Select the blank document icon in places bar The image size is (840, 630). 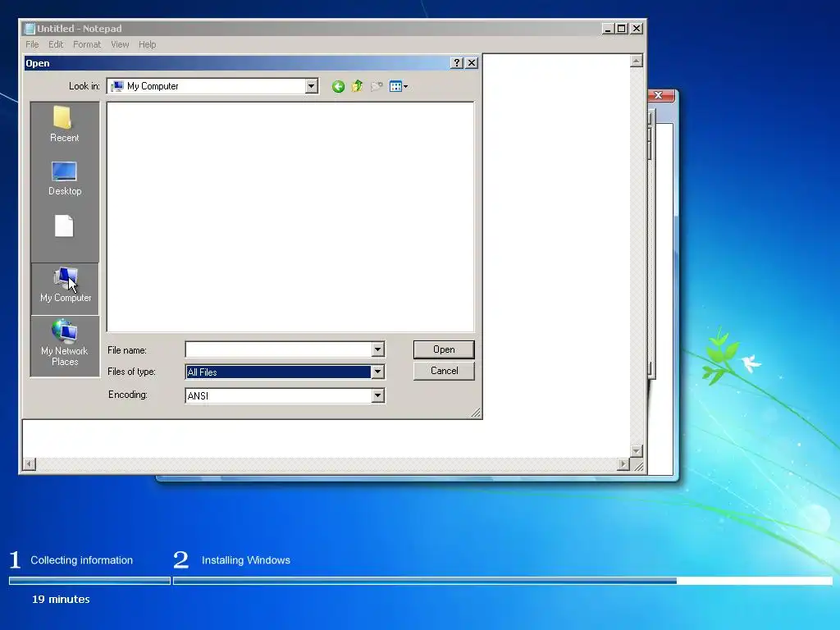[64, 226]
